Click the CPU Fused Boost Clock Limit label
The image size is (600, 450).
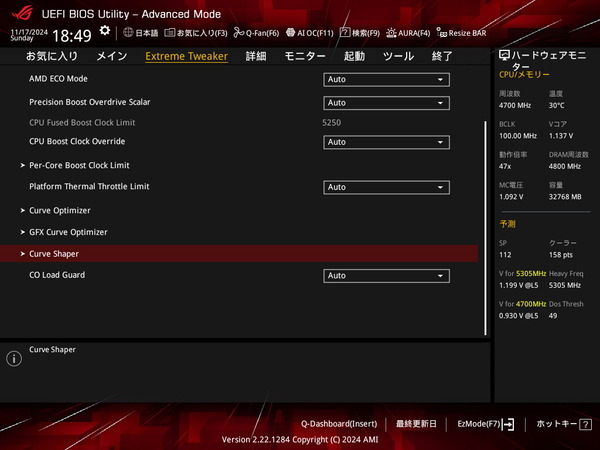point(82,123)
